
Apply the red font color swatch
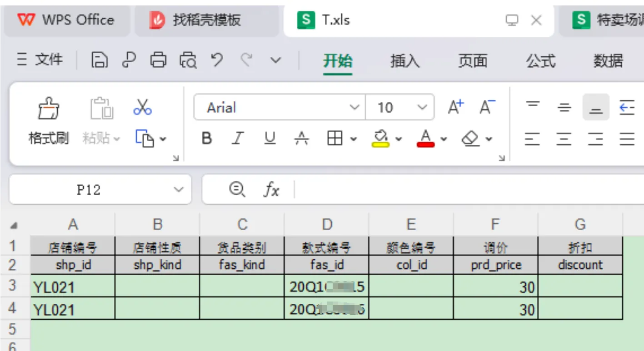pyautogui.click(x=425, y=138)
